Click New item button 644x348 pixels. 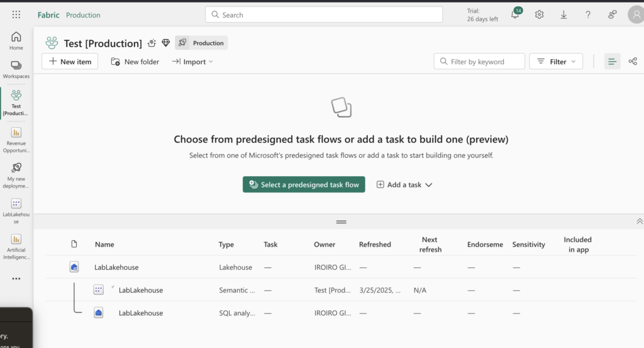(x=70, y=61)
